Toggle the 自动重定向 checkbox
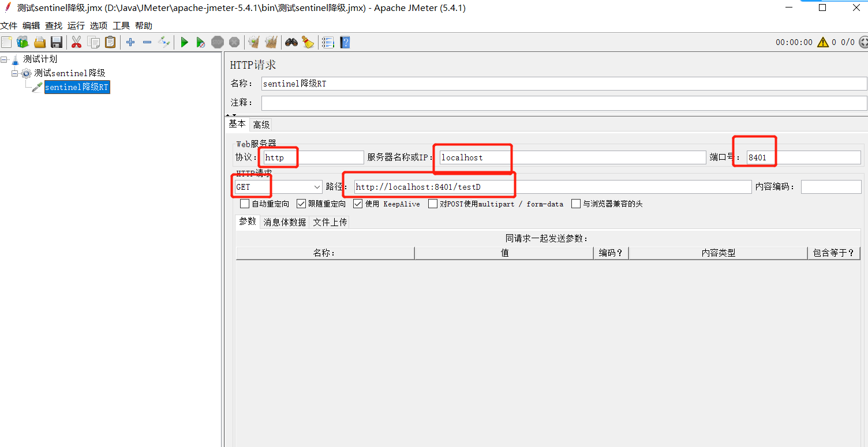 245,204
